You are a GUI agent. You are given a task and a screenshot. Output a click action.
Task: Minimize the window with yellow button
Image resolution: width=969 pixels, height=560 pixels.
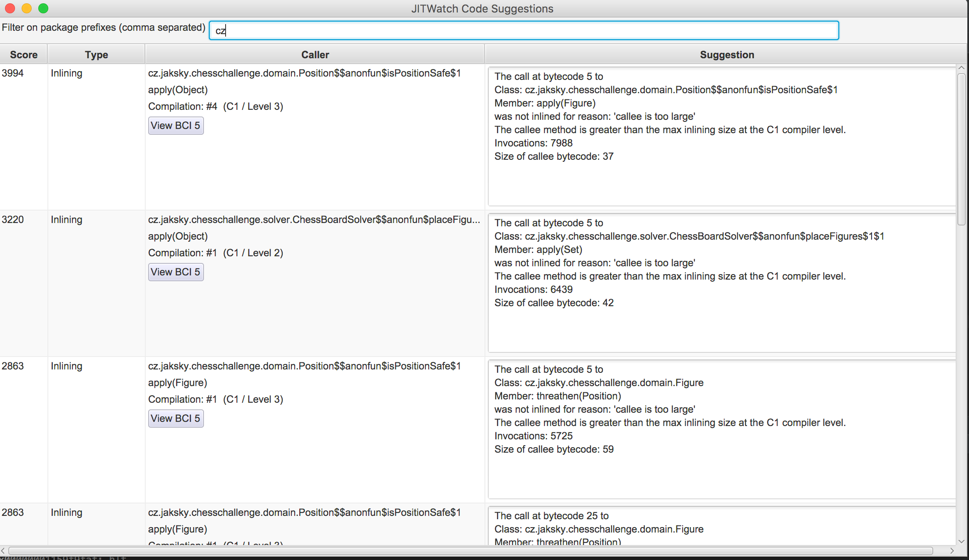click(x=27, y=8)
